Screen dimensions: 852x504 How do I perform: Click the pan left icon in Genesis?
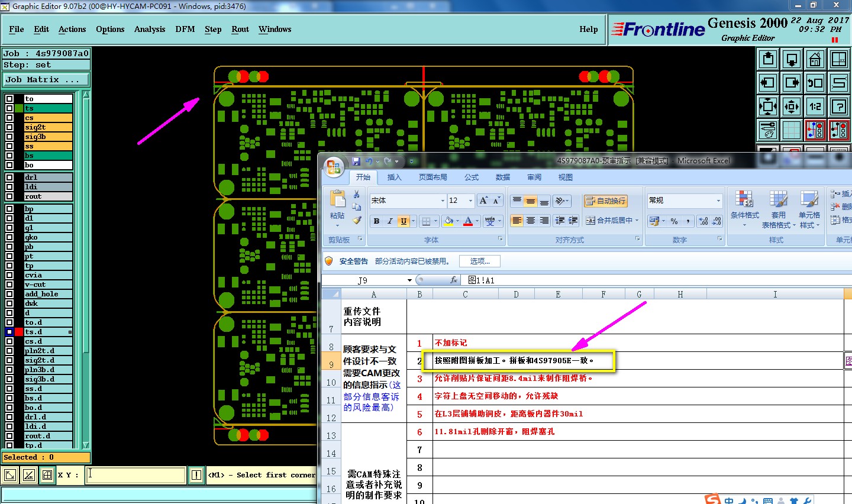point(768,83)
